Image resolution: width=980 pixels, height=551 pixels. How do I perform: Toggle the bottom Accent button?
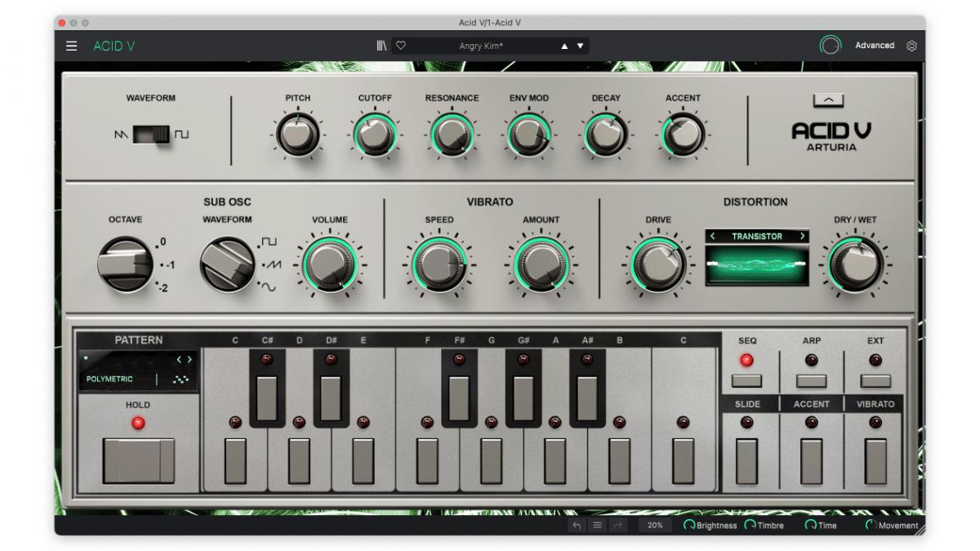pyautogui.click(x=811, y=461)
